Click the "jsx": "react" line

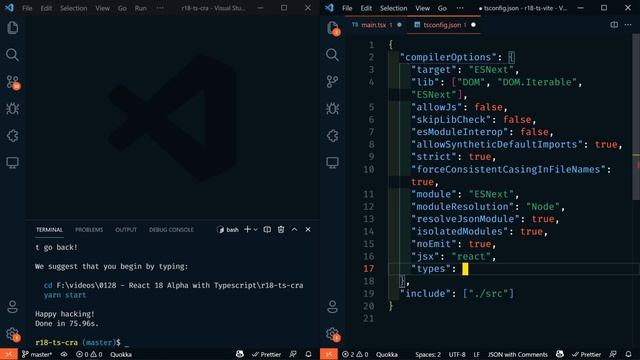pos(453,256)
